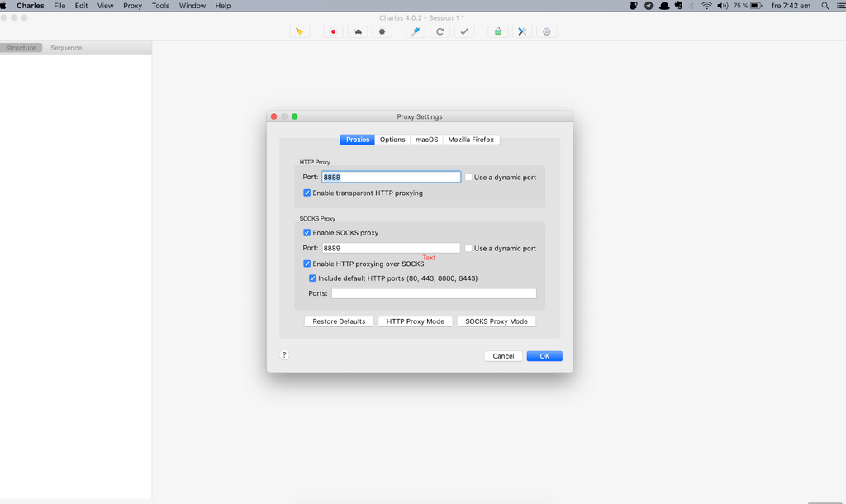
Task: Select the Sequence view tab
Action: pos(66,48)
